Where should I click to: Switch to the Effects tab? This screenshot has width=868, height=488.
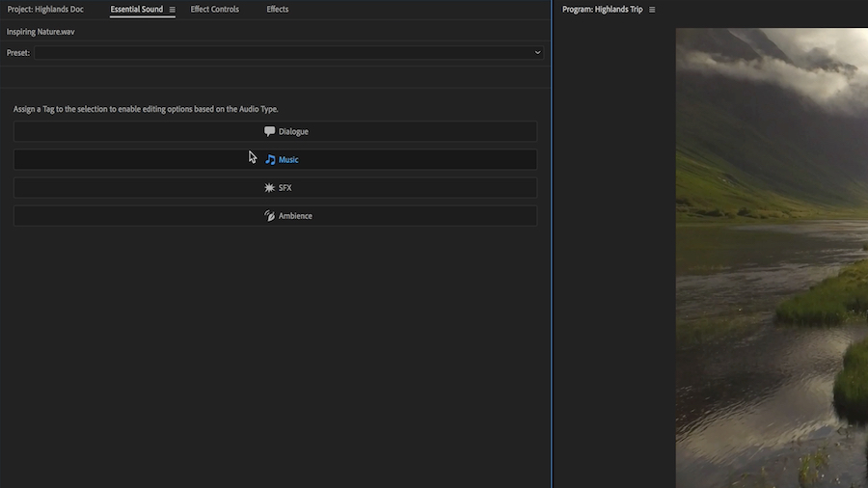pyautogui.click(x=278, y=10)
